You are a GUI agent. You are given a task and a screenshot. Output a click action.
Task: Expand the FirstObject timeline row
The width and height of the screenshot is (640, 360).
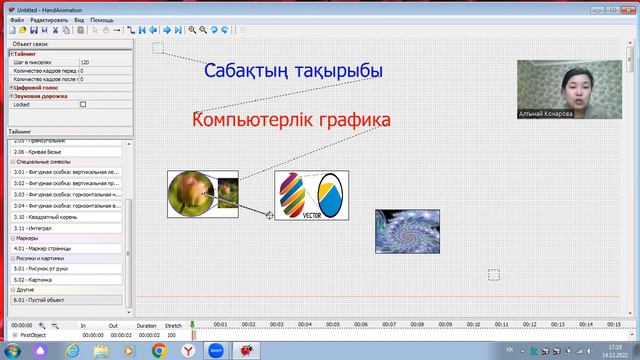[x=15, y=335]
